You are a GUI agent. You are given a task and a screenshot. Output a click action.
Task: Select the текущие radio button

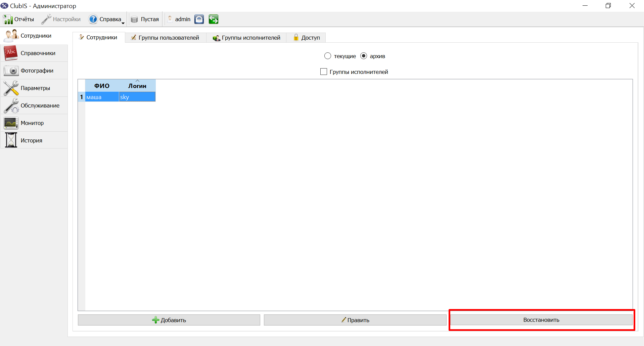click(x=328, y=56)
